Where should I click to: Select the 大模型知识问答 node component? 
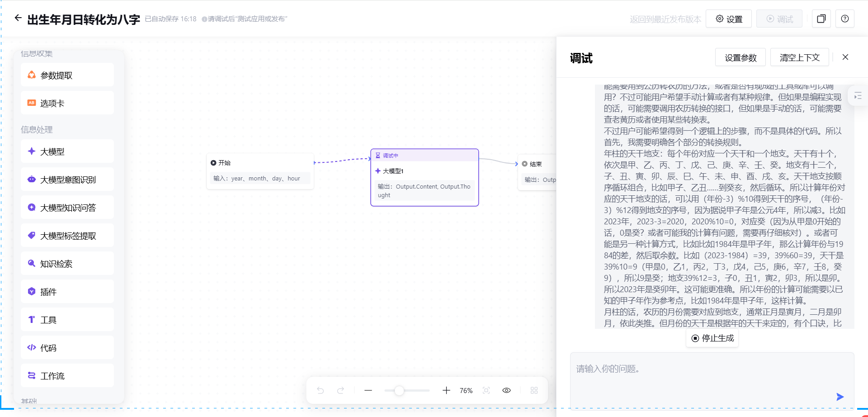[67, 208]
